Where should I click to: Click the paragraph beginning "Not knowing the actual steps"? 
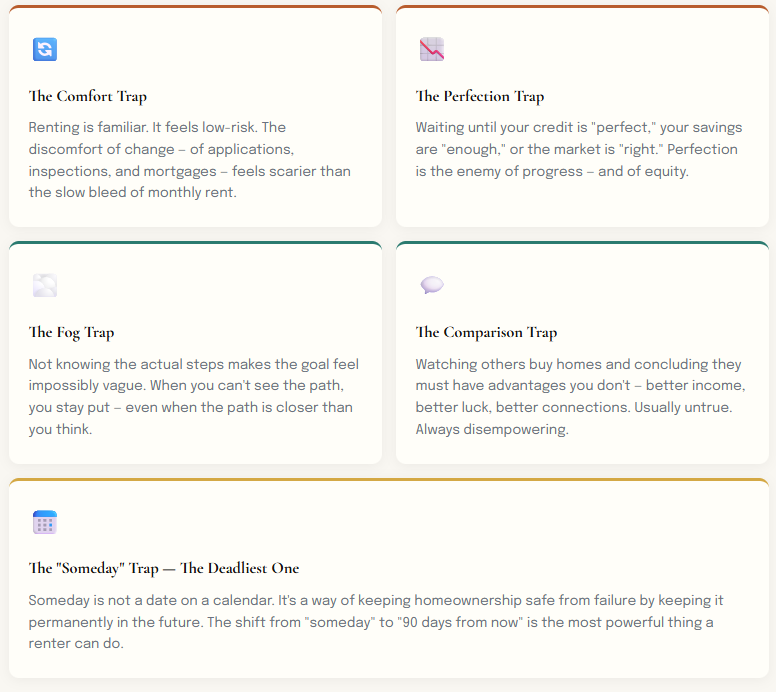click(194, 396)
